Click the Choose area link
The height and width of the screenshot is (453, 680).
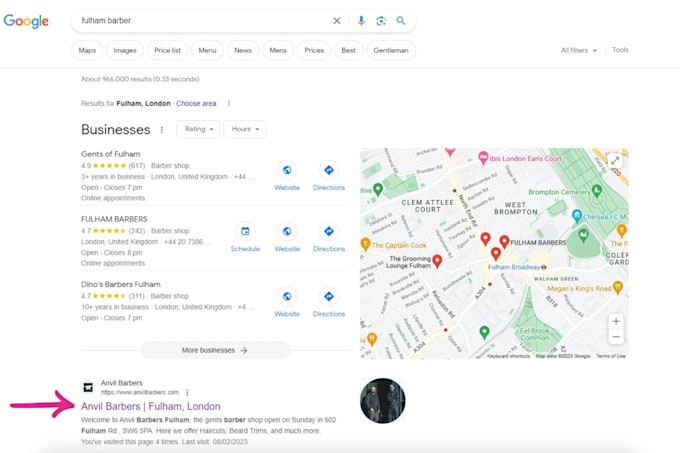196,103
